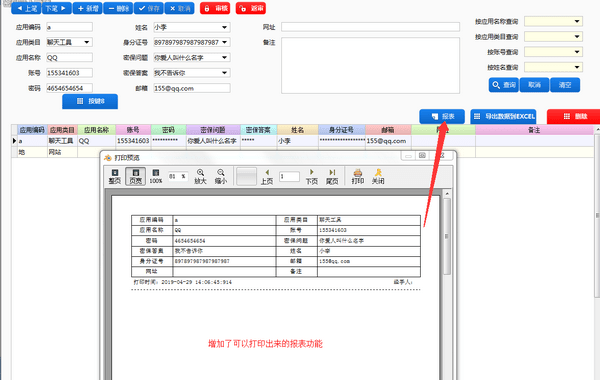The image size is (600, 380).
Task: Click the 应用名称 column header
Action: tap(96, 130)
